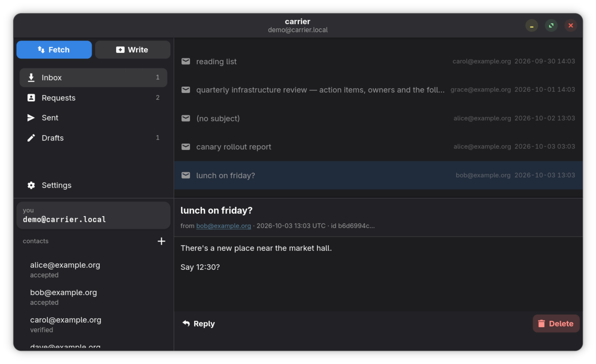The width and height of the screenshot is (596, 364).
Task: Click the demo@carrier.local identity card
Action: [x=93, y=215]
